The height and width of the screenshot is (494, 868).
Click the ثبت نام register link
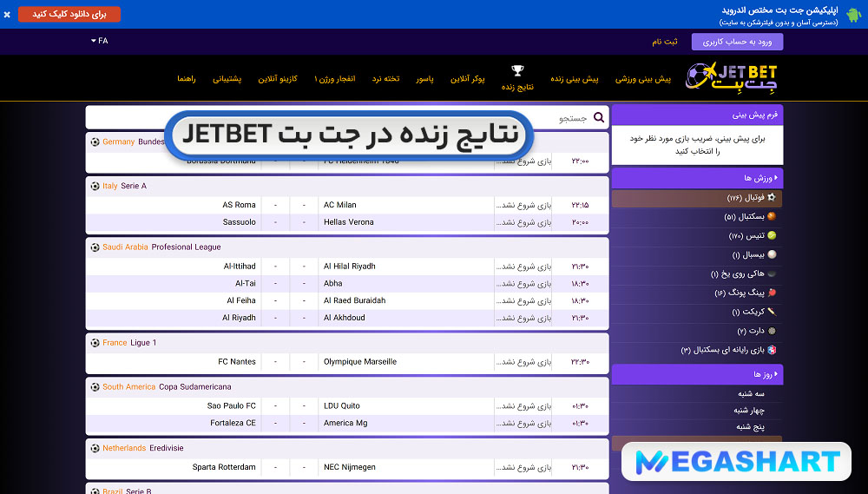664,42
